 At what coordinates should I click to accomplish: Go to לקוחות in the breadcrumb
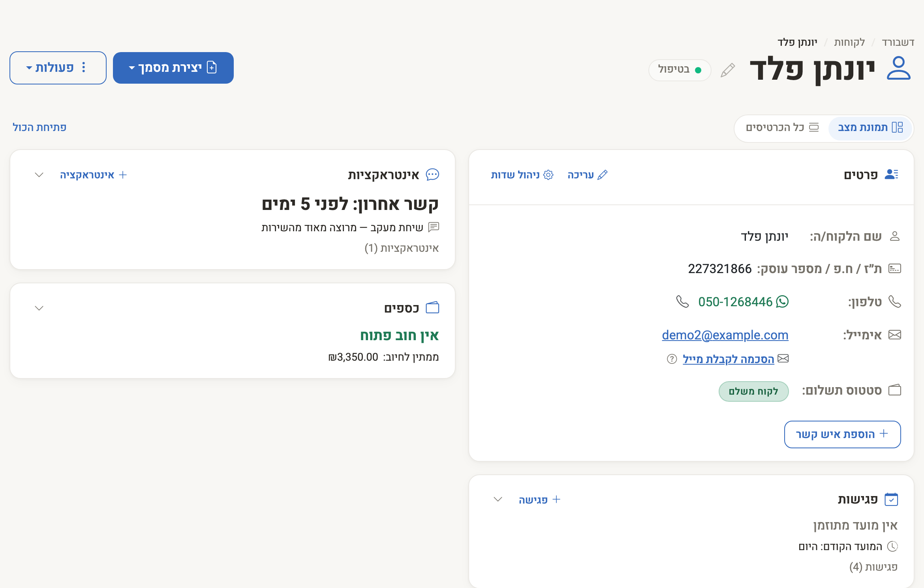[x=849, y=42]
